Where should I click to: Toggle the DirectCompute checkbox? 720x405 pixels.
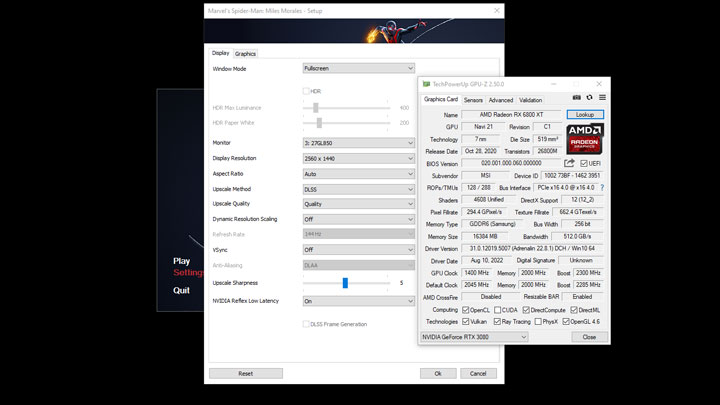pos(526,310)
